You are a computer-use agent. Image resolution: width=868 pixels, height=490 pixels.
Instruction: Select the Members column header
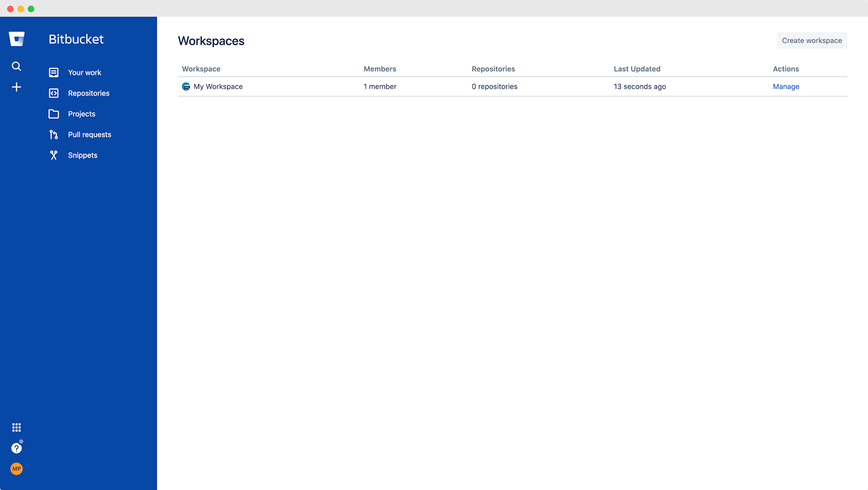click(x=380, y=69)
